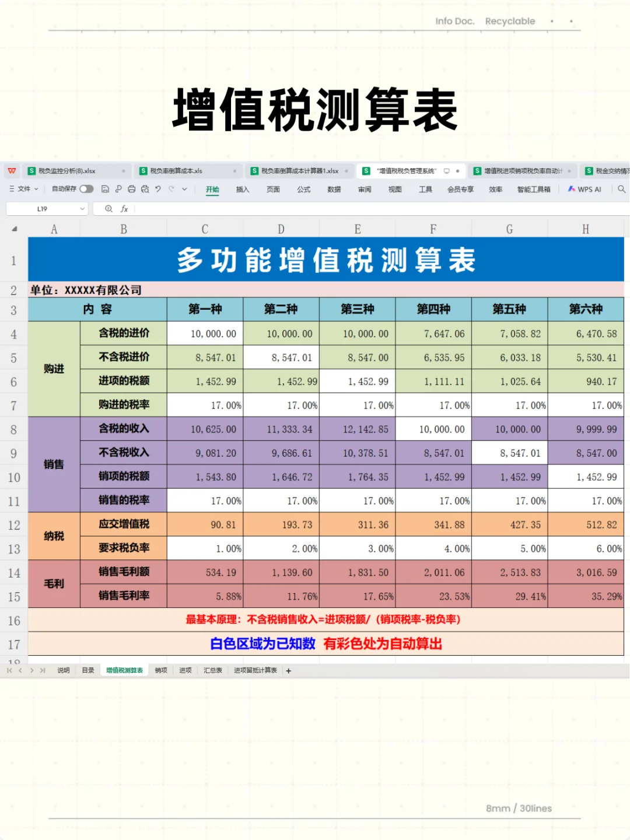
Task: Expand the quick access toolbar chevron
Action: (x=184, y=189)
